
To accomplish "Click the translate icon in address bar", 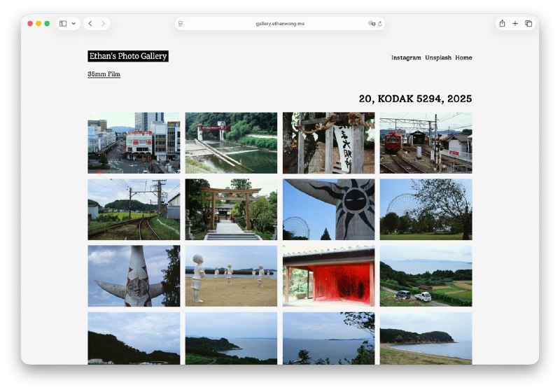I will (372, 24).
